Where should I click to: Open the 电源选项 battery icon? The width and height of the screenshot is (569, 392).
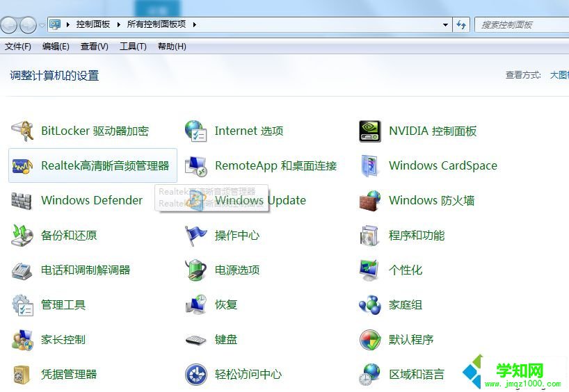(x=195, y=270)
